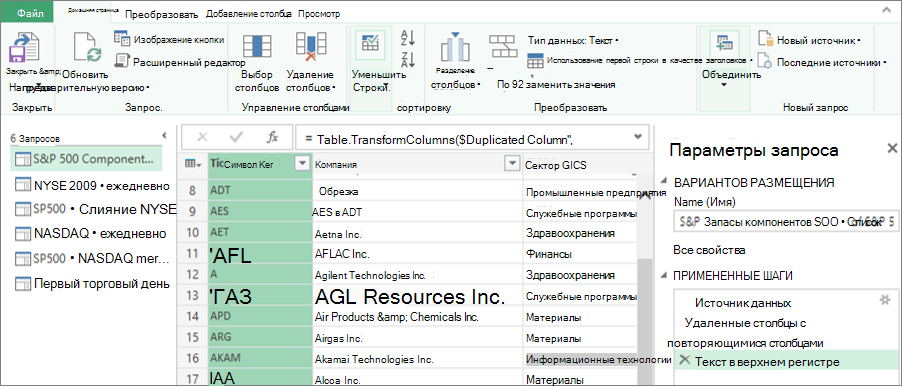Open the Ticker symbol column filter dropdown
The image size is (902, 386).
click(302, 163)
